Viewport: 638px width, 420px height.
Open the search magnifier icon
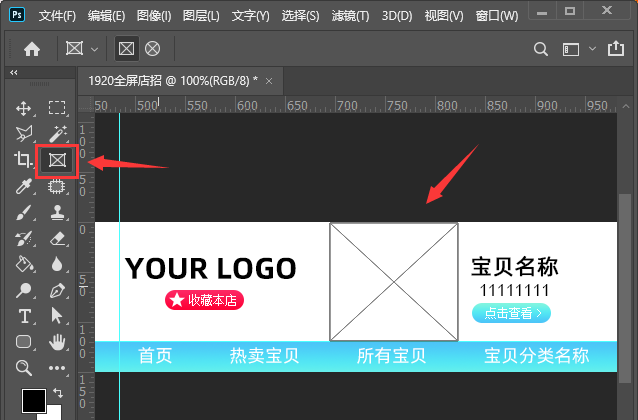coord(540,49)
